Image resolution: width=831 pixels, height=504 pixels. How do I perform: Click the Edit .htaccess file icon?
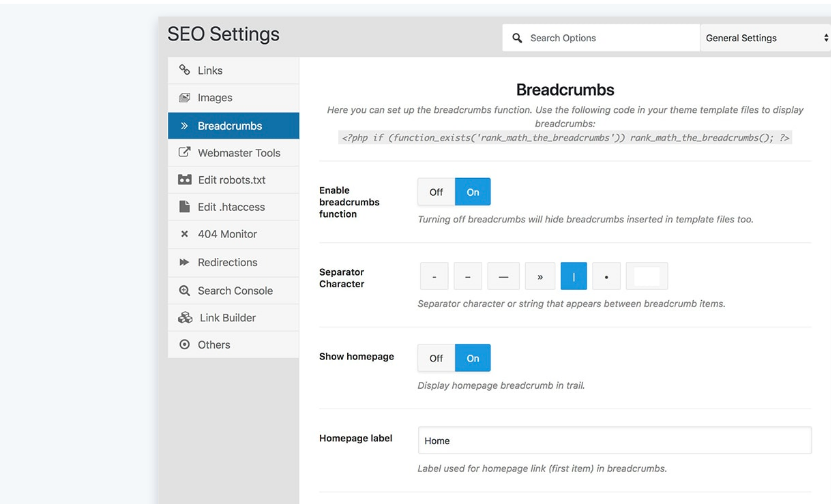[184, 206]
